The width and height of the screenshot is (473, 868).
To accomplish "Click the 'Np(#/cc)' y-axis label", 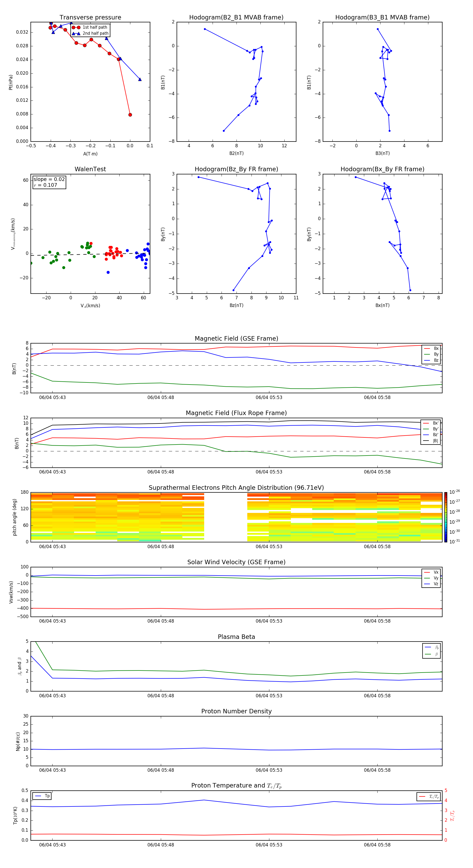I will click(18, 741).
